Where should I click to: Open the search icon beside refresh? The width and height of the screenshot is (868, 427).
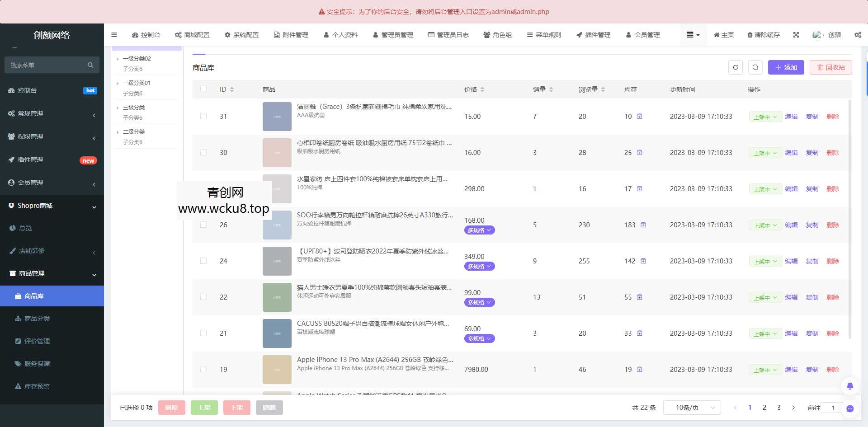pyautogui.click(x=755, y=67)
